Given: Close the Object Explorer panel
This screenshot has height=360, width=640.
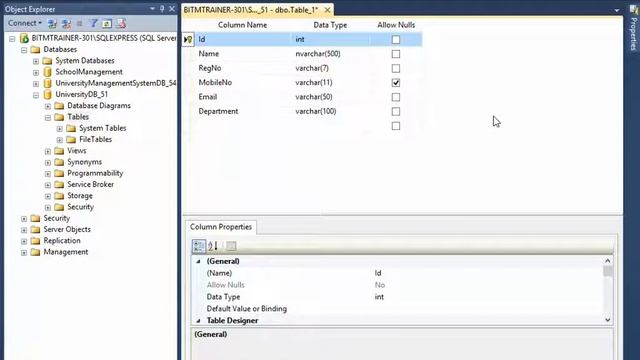Looking at the screenshot, I should [172, 9].
